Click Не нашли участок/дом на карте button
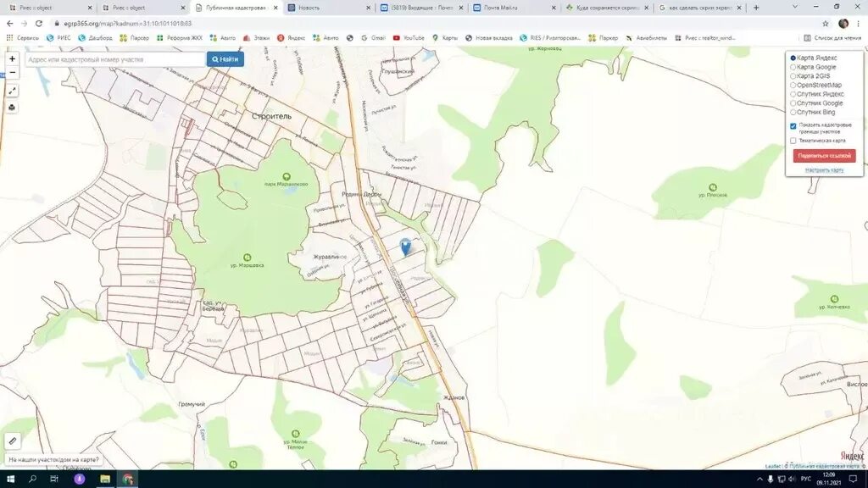This screenshot has height=488, width=868. point(53,460)
